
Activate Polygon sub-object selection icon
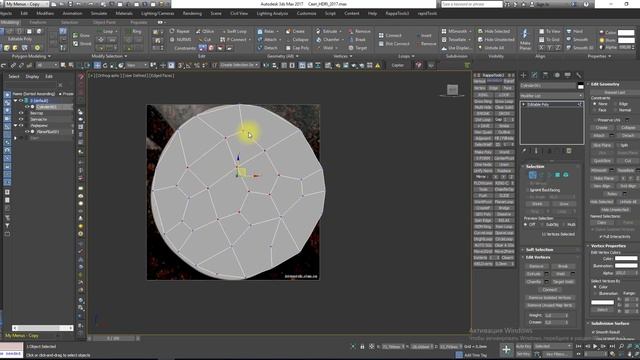pos(558,175)
